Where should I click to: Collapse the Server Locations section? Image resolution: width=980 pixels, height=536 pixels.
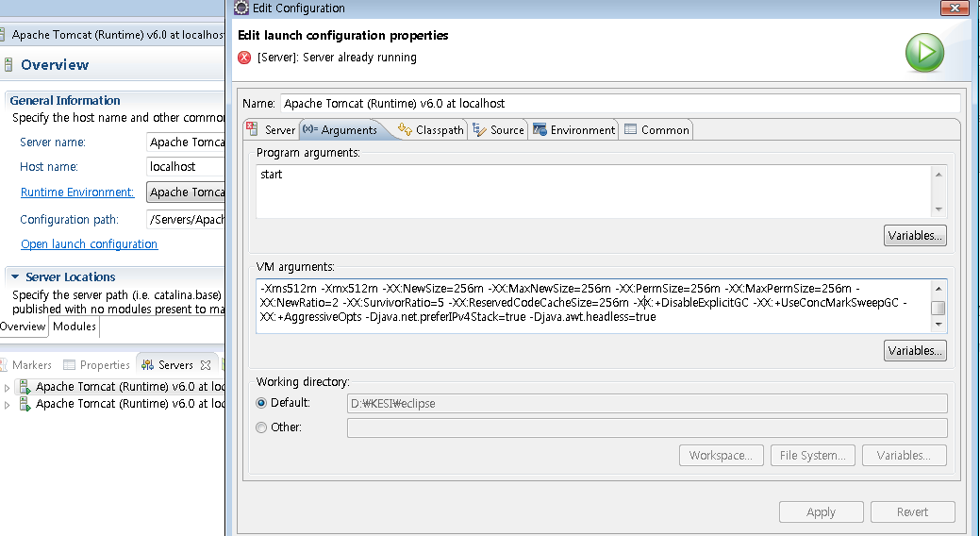(x=15, y=276)
